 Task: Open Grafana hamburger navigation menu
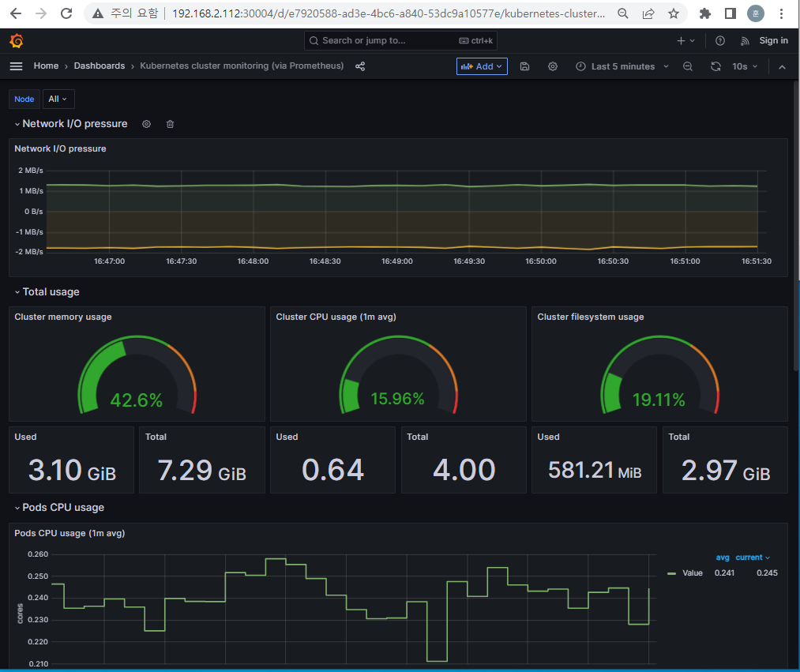click(17, 66)
